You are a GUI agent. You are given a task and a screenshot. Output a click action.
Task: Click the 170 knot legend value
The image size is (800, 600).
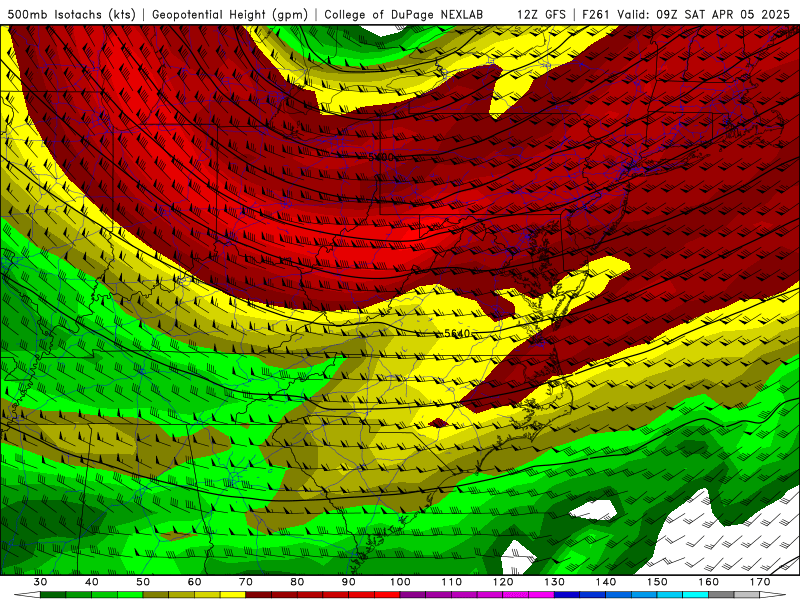[760, 582]
